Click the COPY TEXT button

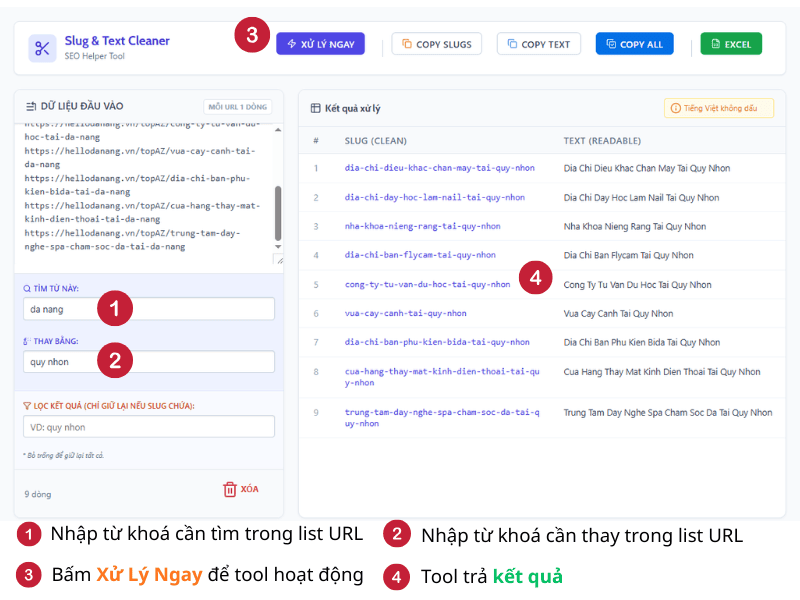(538, 44)
